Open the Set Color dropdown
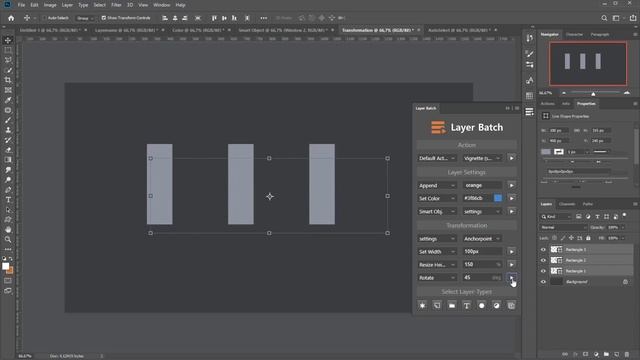 tap(437, 198)
